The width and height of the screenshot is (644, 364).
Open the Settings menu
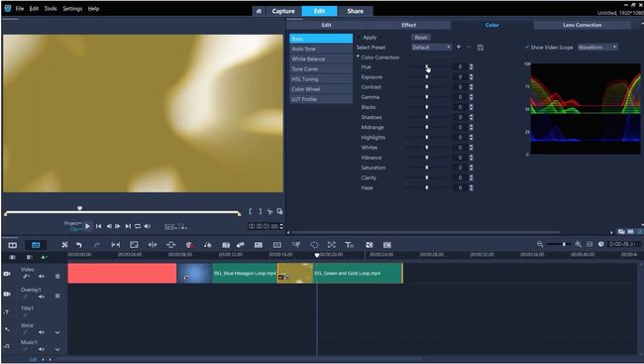pyautogui.click(x=72, y=8)
